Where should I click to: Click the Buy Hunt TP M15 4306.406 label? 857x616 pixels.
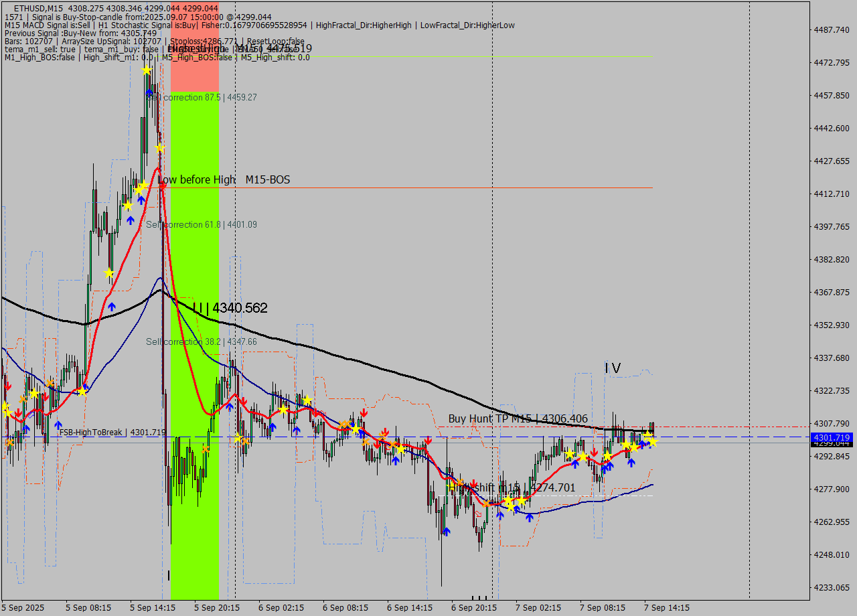pyautogui.click(x=518, y=418)
